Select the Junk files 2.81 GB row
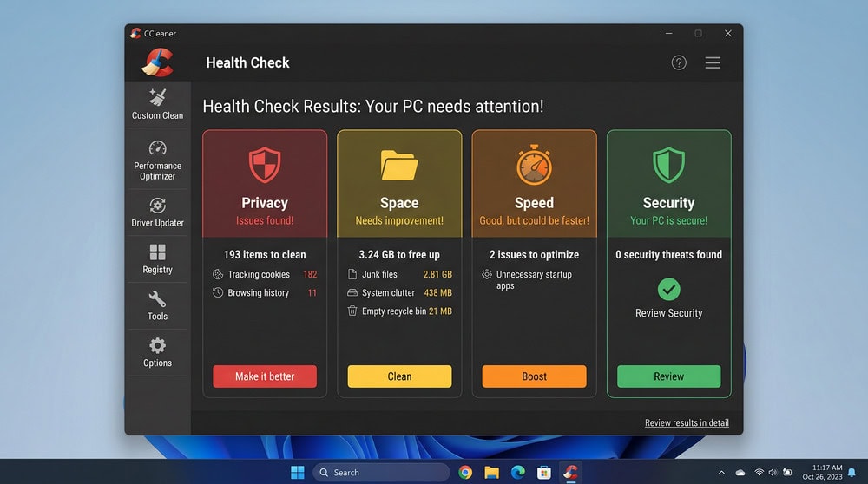The width and height of the screenshot is (868, 484). point(399,274)
